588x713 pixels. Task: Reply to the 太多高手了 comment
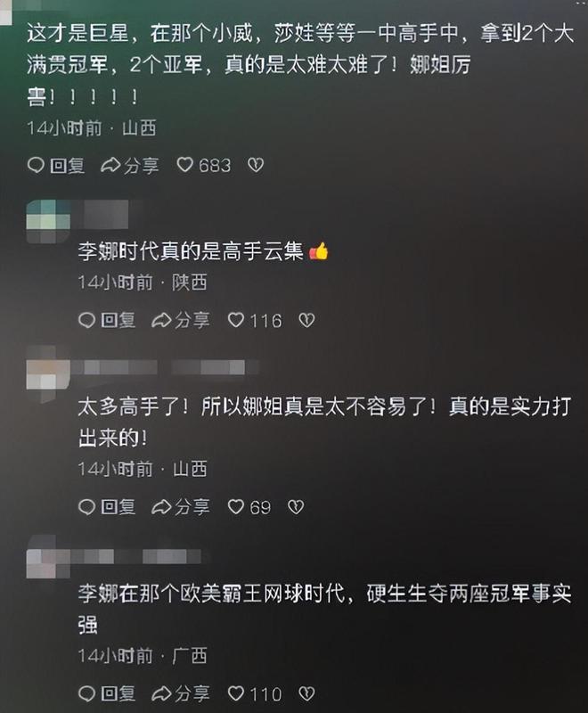coord(107,506)
